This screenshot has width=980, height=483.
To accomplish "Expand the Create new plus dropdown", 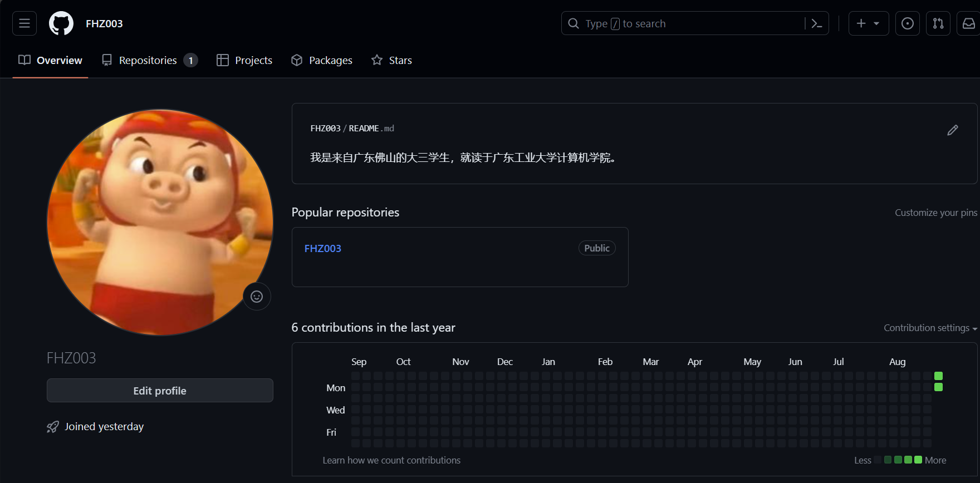I will click(869, 23).
